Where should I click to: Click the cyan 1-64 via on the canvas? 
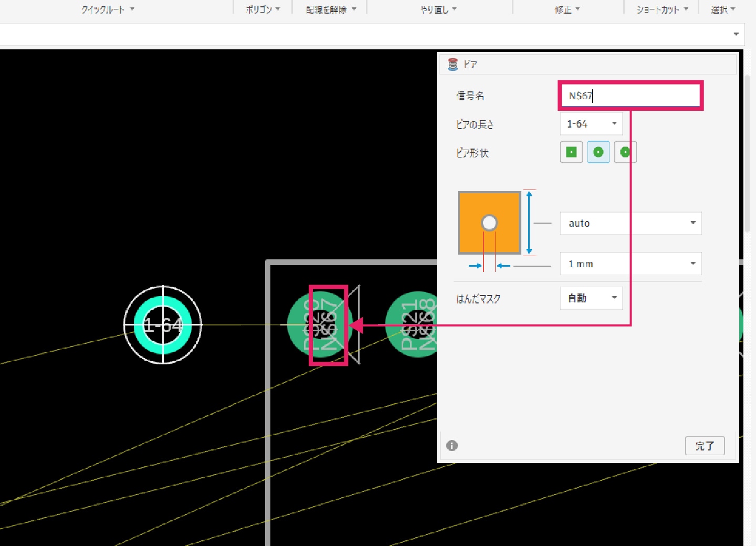(x=163, y=325)
